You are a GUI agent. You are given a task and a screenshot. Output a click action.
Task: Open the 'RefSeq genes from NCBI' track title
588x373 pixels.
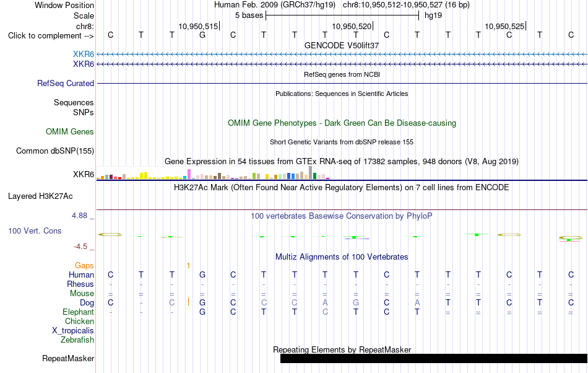pos(342,74)
